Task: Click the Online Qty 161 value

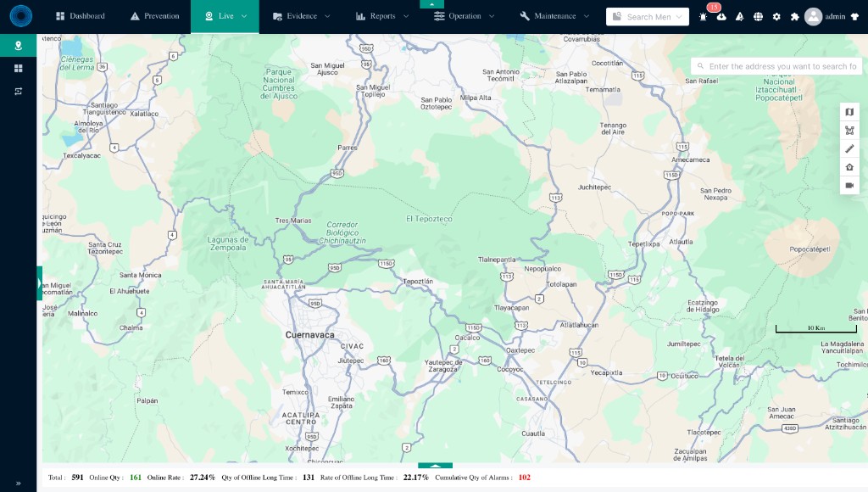Action: 136,477
